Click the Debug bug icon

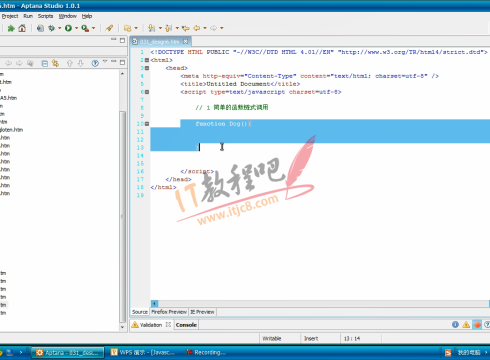[x=51, y=28]
